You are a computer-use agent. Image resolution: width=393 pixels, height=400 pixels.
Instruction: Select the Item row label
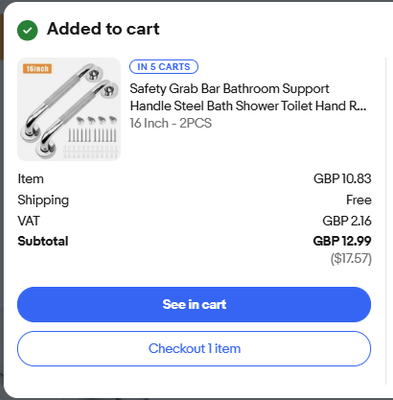[x=31, y=179]
